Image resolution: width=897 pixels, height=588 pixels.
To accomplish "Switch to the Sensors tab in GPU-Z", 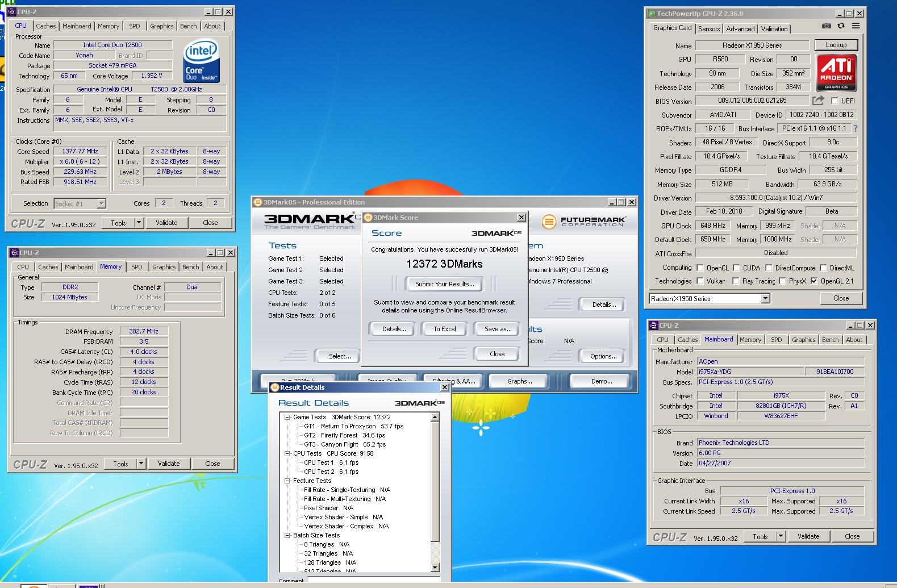I will click(x=708, y=29).
